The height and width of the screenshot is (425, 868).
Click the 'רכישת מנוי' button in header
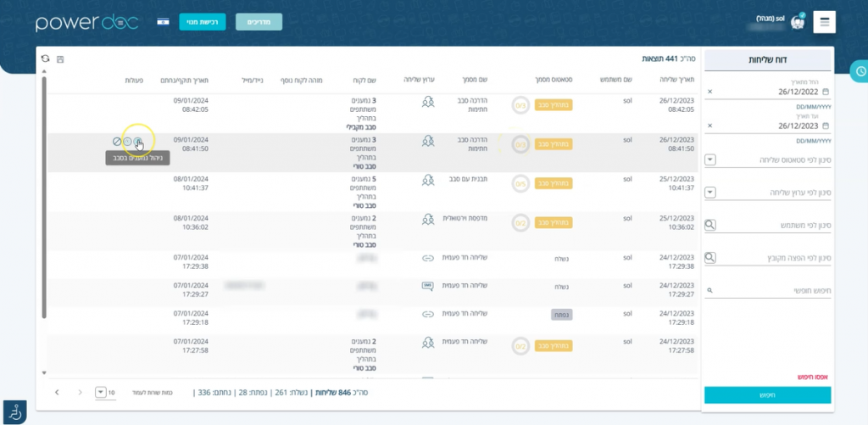coord(203,22)
